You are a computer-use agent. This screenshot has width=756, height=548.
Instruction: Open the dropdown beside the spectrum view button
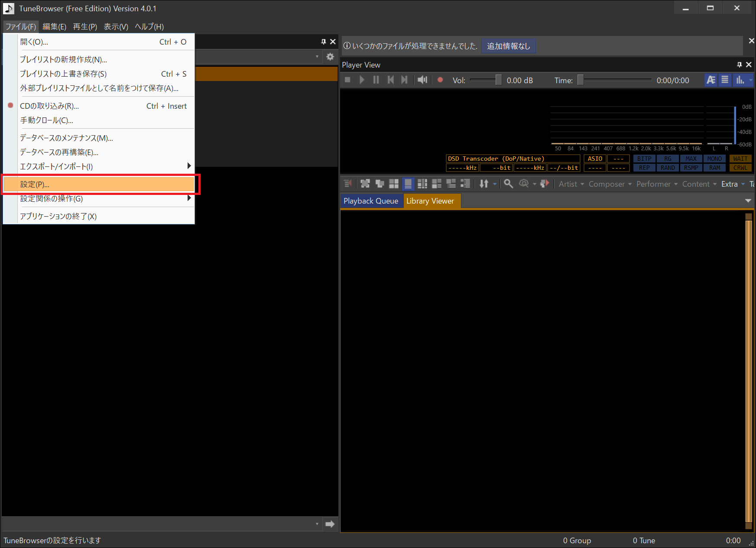[x=750, y=80]
